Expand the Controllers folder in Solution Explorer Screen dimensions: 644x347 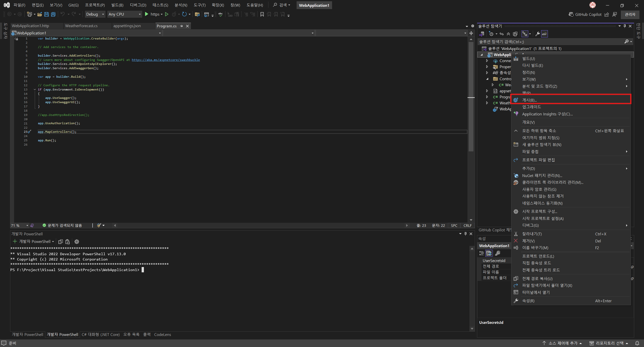click(x=487, y=79)
